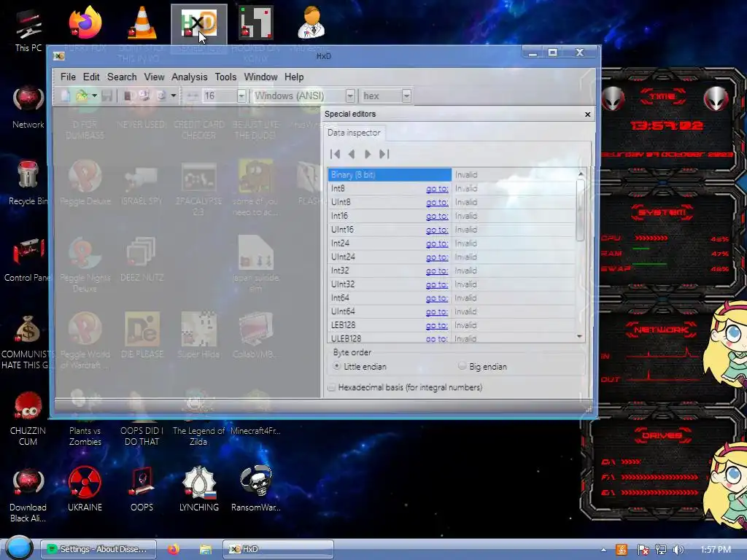This screenshot has height=560, width=747.
Task: Click the go to link for Int8
Action: pyautogui.click(x=437, y=189)
